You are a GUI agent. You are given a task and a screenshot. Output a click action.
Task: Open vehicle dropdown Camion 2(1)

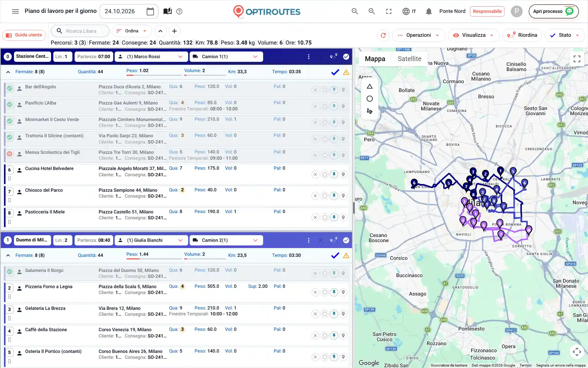pyautogui.click(x=226, y=240)
